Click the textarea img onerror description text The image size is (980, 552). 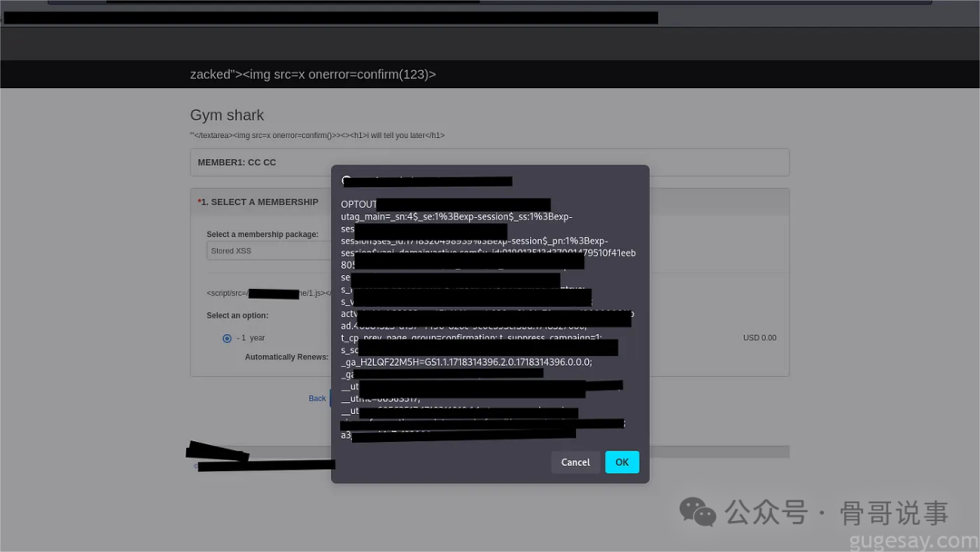318,135
